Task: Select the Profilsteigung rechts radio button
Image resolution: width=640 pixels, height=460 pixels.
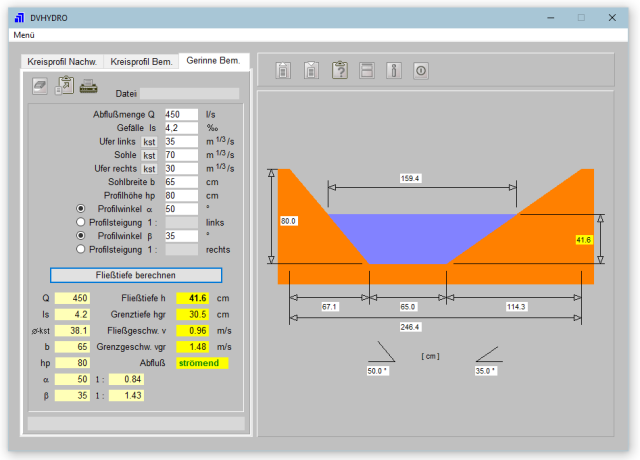Action: 81,249
